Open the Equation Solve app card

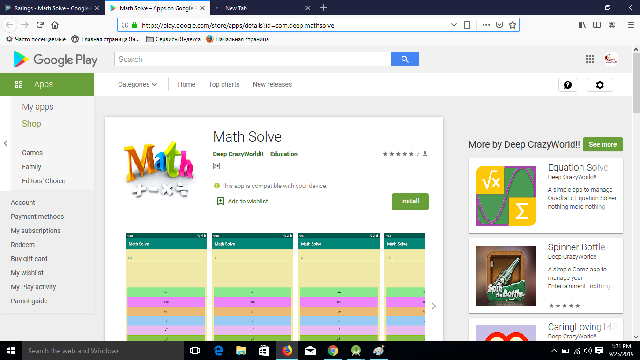click(x=546, y=196)
